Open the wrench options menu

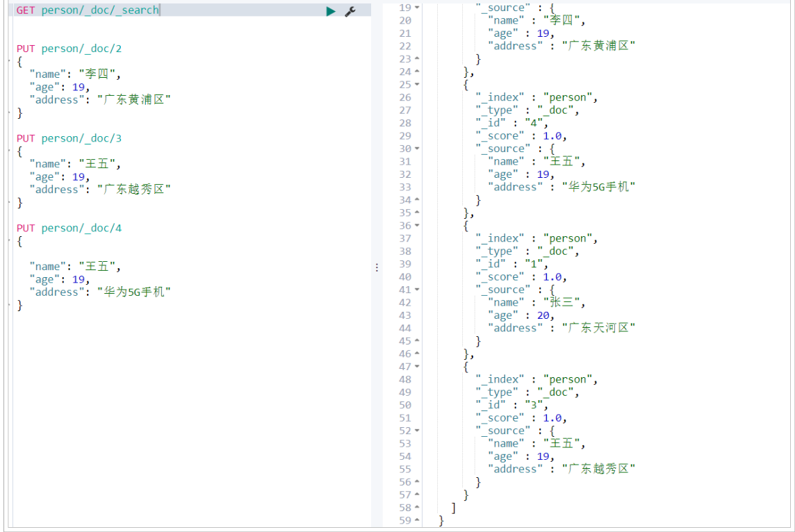pos(350,11)
